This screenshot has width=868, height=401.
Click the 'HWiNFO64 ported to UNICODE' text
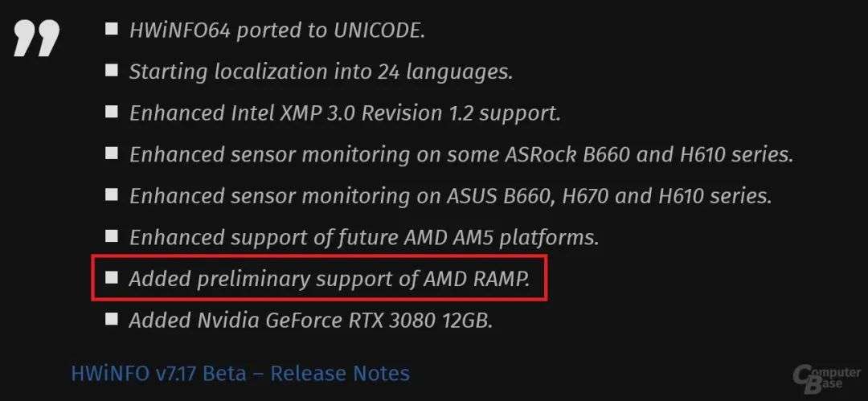point(276,31)
